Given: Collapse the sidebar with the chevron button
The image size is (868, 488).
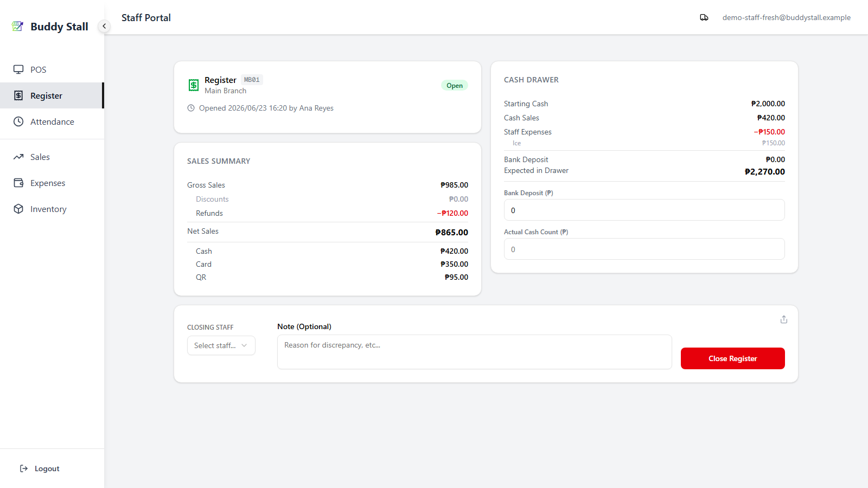Looking at the screenshot, I should (104, 26).
